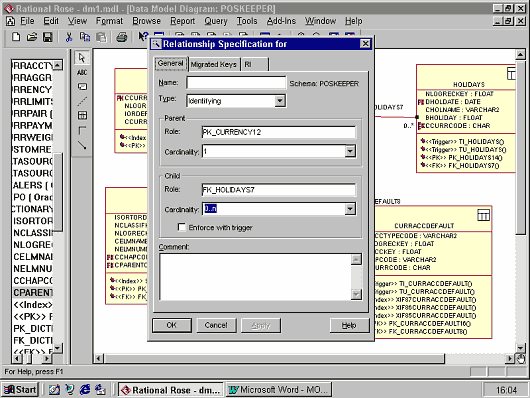Click the diagram vertical scrollbar thumb
The height and width of the screenshot is (398, 530).
521,146
